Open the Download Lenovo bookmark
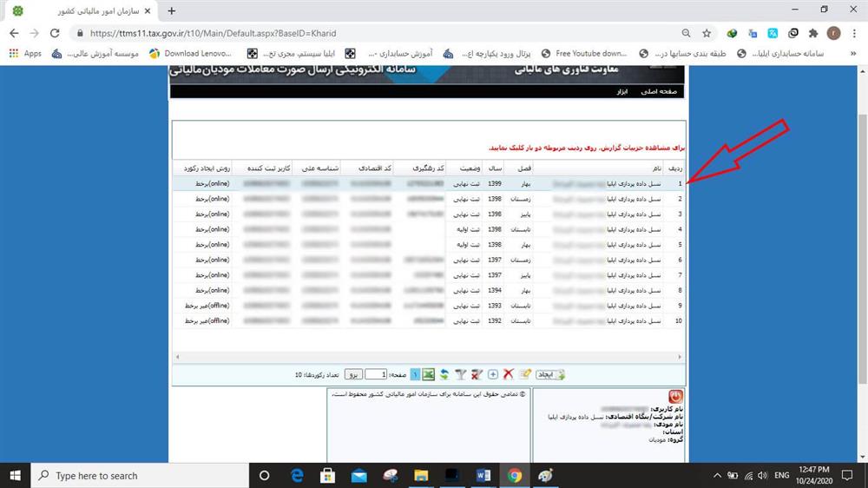Image resolution: width=868 pixels, height=488 pixels. [x=190, y=53]
